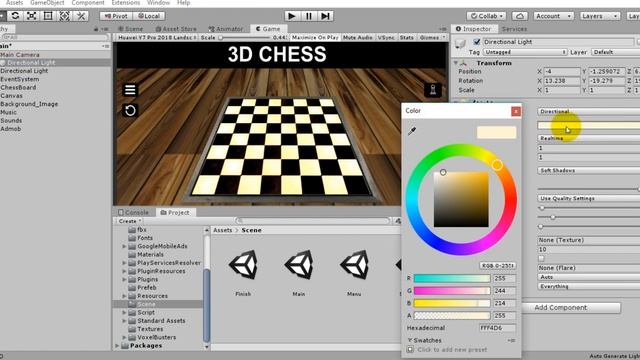Viewport: 640px width, 360px height.
Task: Open the Collab dropdown
Action: pyautogui.click(x=486, y=16)
